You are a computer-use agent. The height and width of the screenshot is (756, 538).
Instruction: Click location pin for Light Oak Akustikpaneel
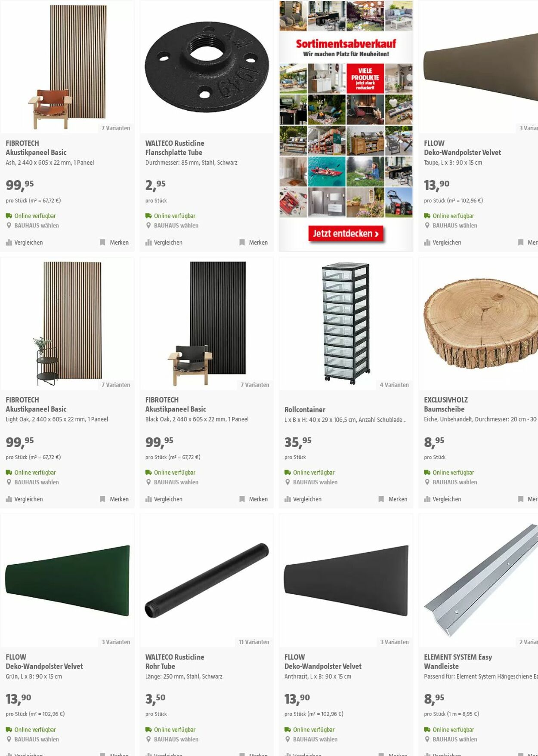point(9,482)
